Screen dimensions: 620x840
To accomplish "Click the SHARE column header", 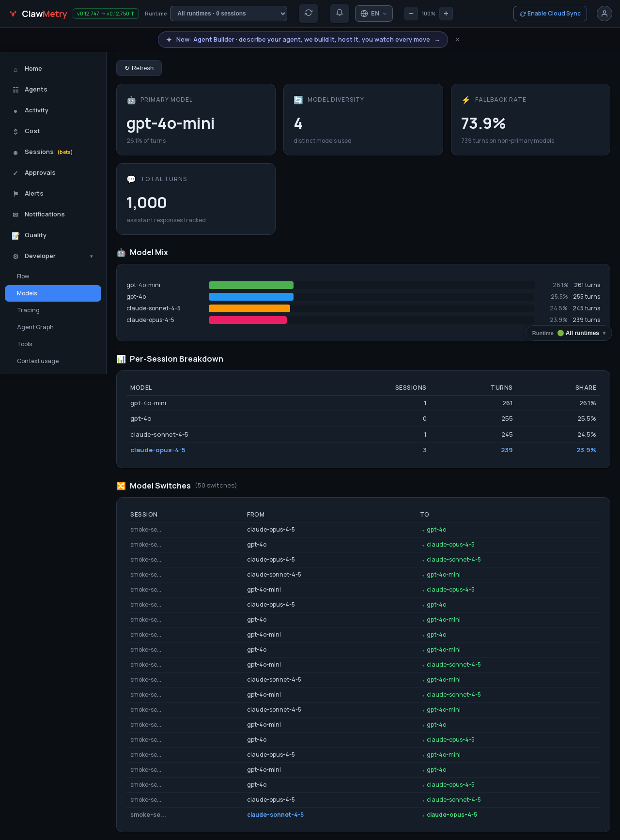I will coord(586,388).
